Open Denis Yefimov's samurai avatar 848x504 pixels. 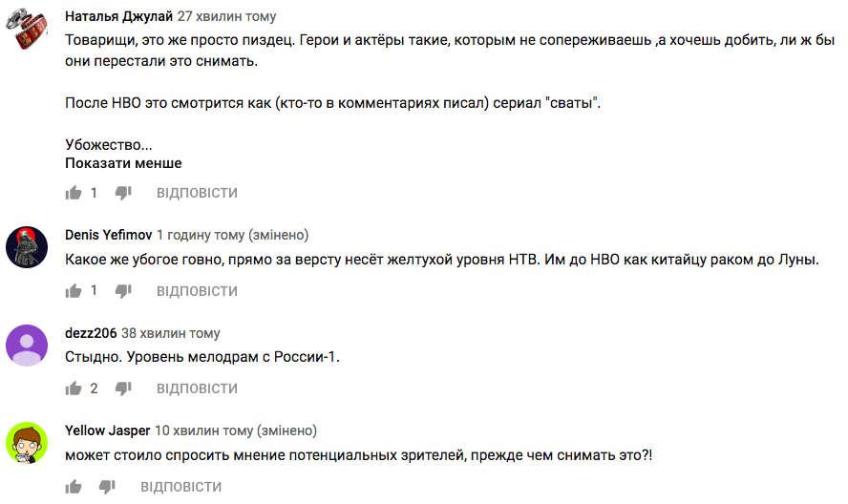(27, 247)
